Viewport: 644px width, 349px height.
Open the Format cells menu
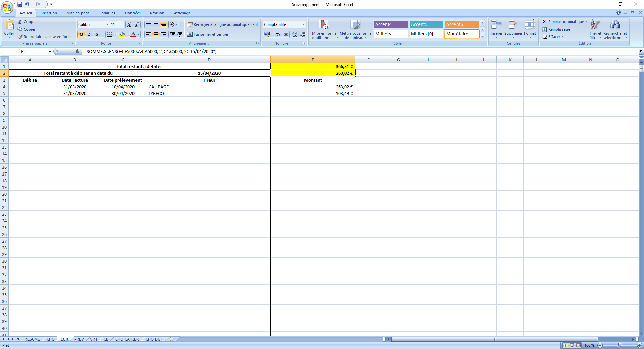click(x=530, y=29)
